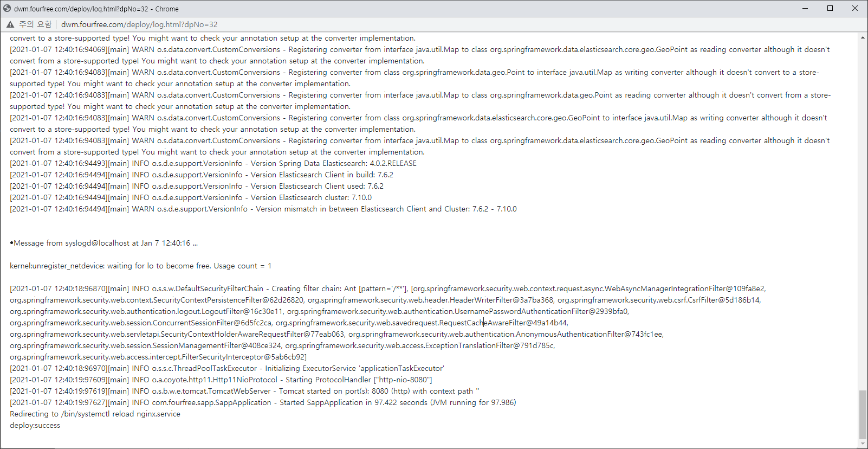868x449 pixels.
Task: Click WARN line for java.util.Map to geo.Point reading converter
Action: [420, 101]
